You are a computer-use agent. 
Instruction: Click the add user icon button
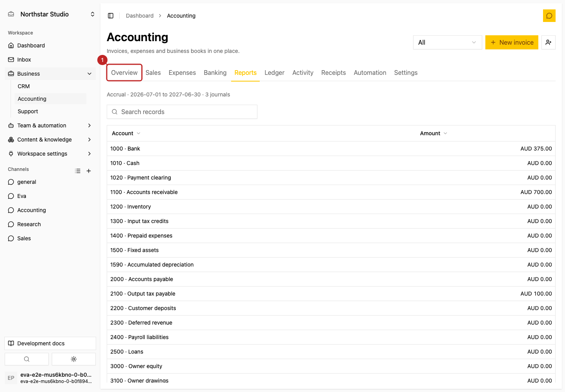548,42
